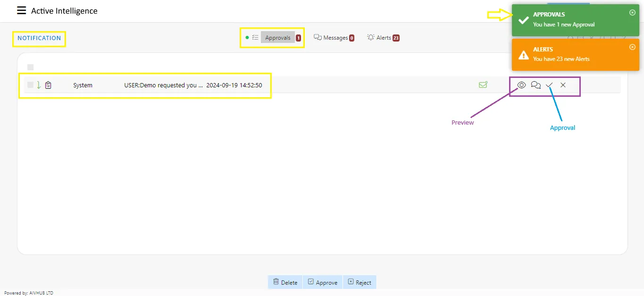This screenshot has width=644, height=296.
Task: Click the checkmark icon in the Approvals toast
Action: [x=523, y=20]
